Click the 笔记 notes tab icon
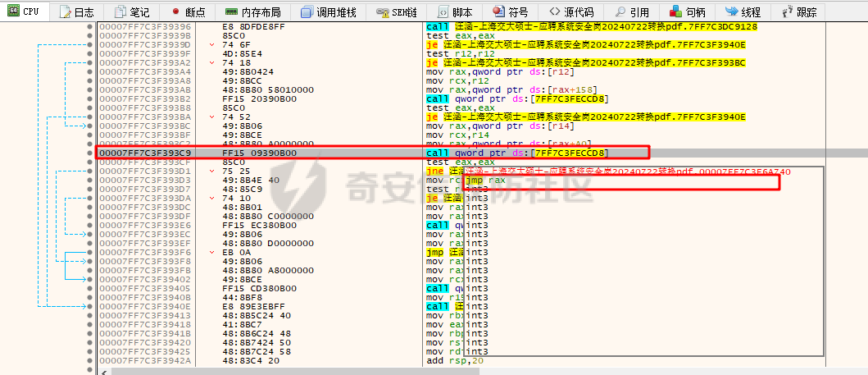Viewport: 868px width, 375px height. [x=120, y=12]
